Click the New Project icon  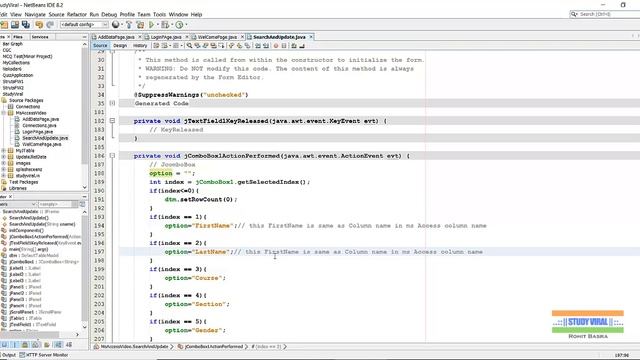pyautogui.click(x=4, y=24)
